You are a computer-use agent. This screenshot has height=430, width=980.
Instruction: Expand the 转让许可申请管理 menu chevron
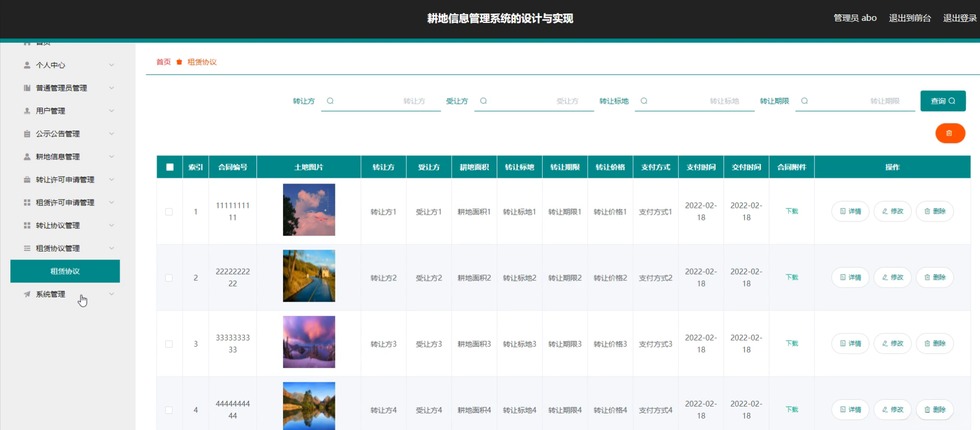pyautogui.click(x=111, y=179)
